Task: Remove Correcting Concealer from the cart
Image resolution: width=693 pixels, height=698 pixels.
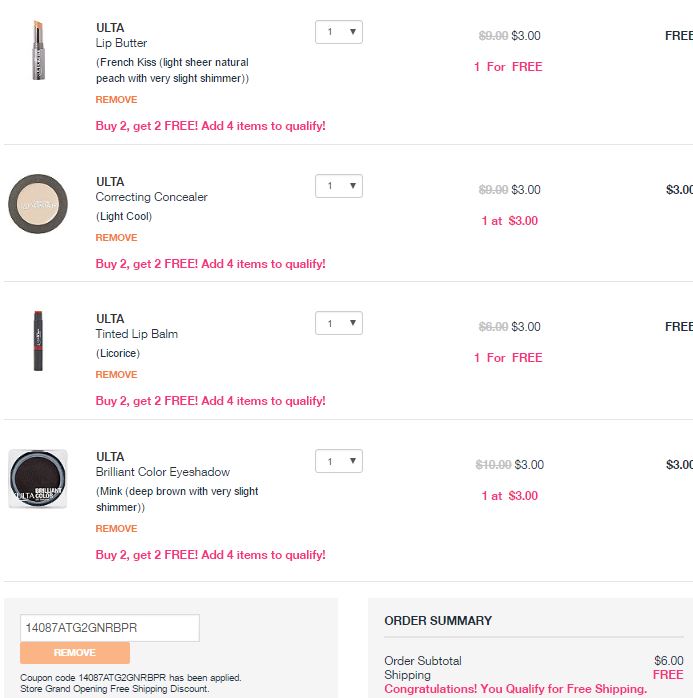Action: tap(116, 238)
